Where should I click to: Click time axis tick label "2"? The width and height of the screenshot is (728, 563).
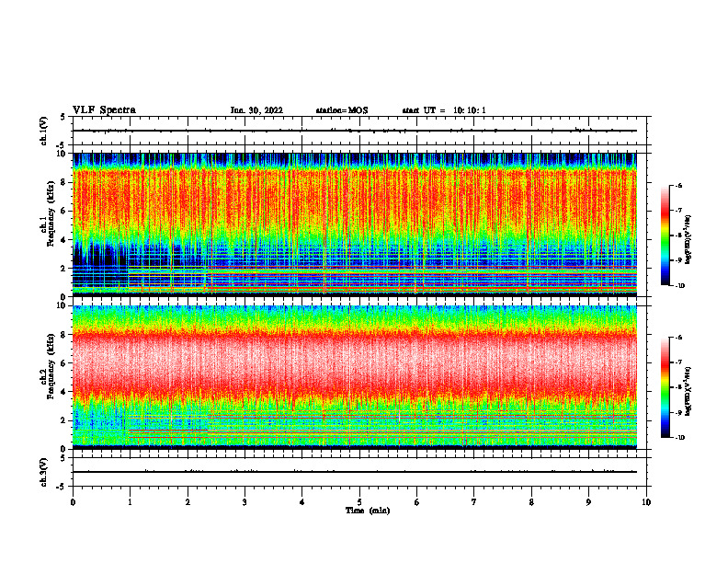coord(188,502)
